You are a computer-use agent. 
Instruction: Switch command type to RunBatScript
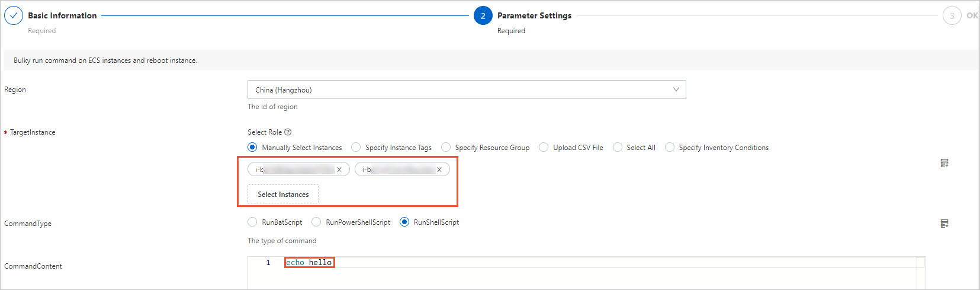[252, 222]
